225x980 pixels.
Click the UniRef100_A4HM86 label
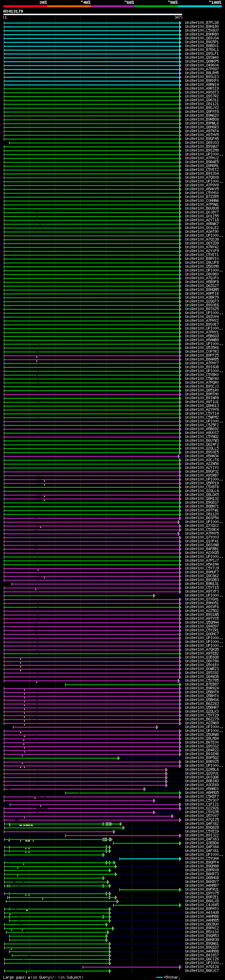(202, 916)
